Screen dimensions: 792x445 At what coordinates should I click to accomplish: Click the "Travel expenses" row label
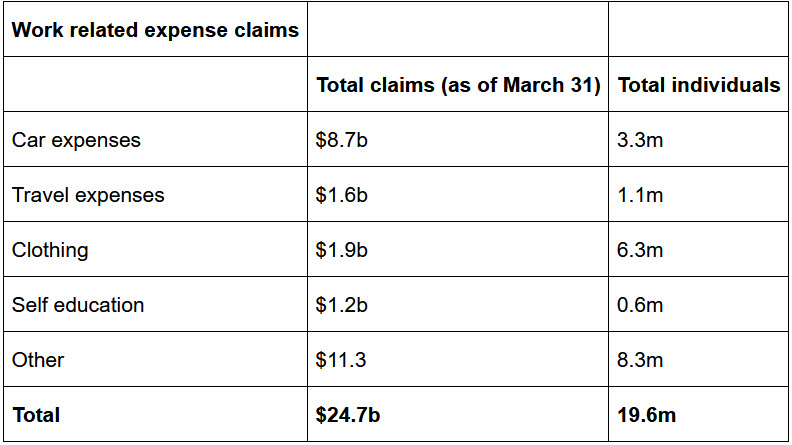click(88, 195)
